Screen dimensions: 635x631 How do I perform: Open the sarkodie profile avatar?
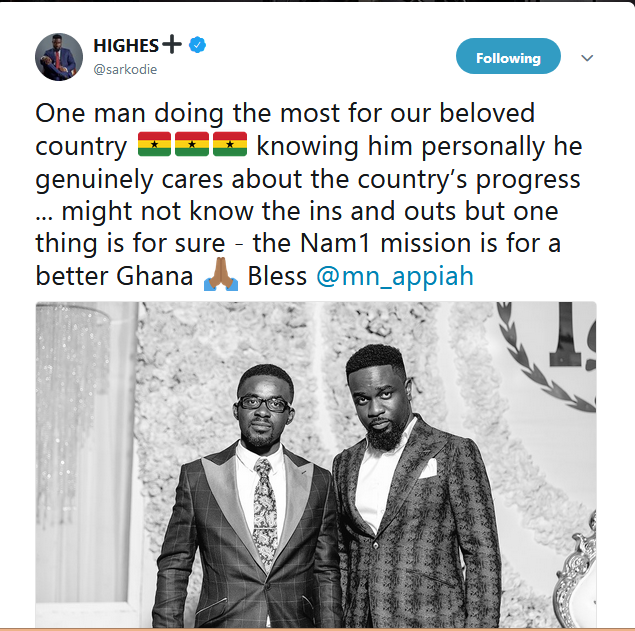tap(59, 57)
